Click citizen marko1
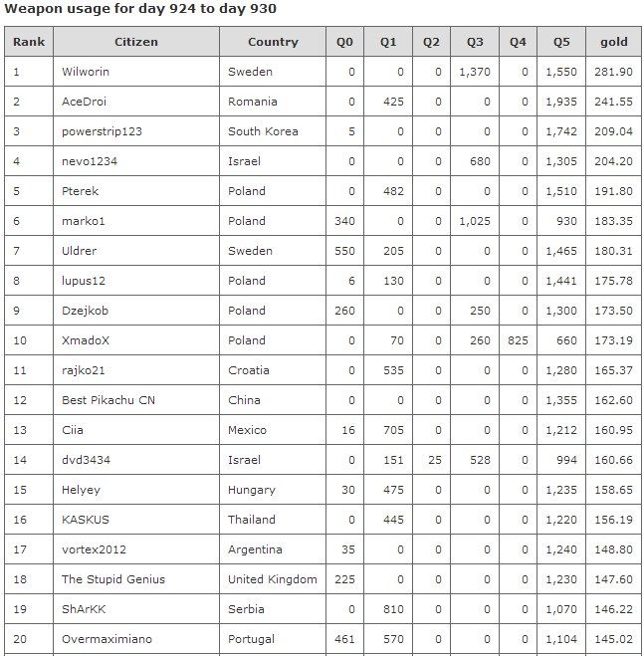 81,221
